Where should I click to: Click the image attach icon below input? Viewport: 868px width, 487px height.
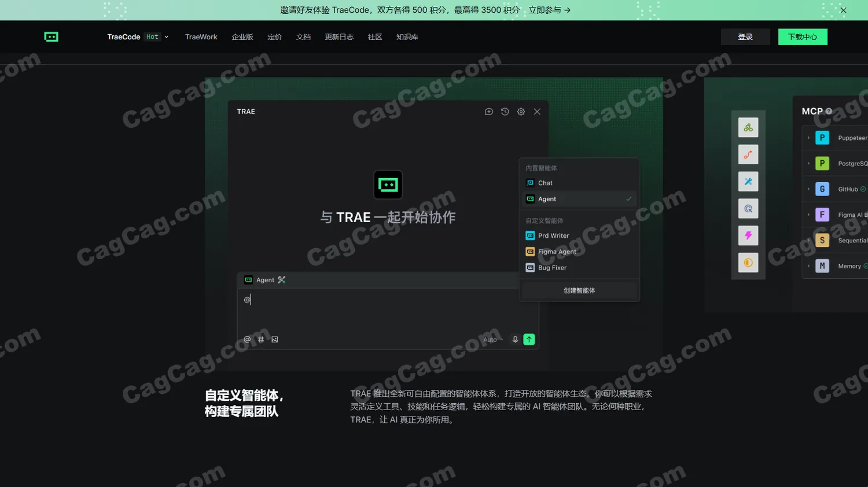pyautogui.click(x=275, y=340)
